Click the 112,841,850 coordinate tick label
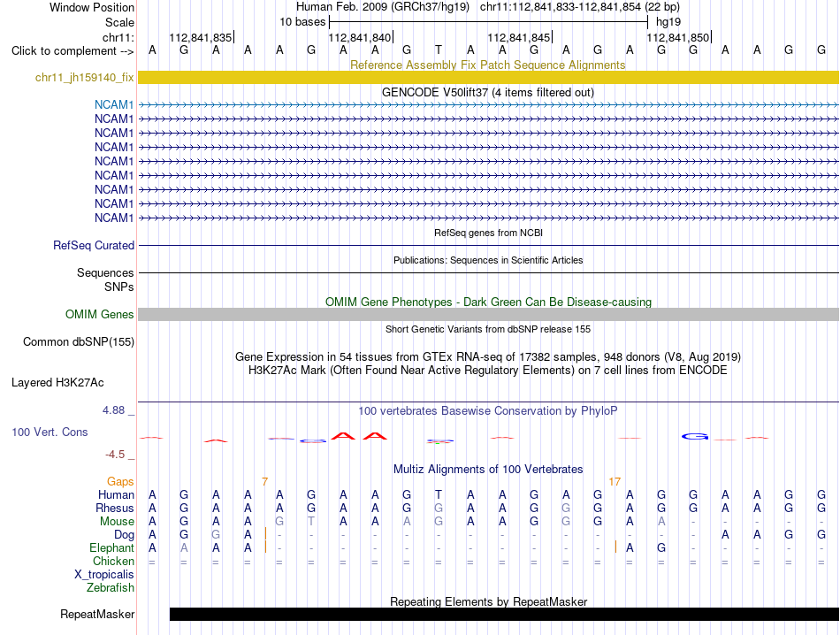The width and height of the screenshot is (840, 635). point(678,37)
